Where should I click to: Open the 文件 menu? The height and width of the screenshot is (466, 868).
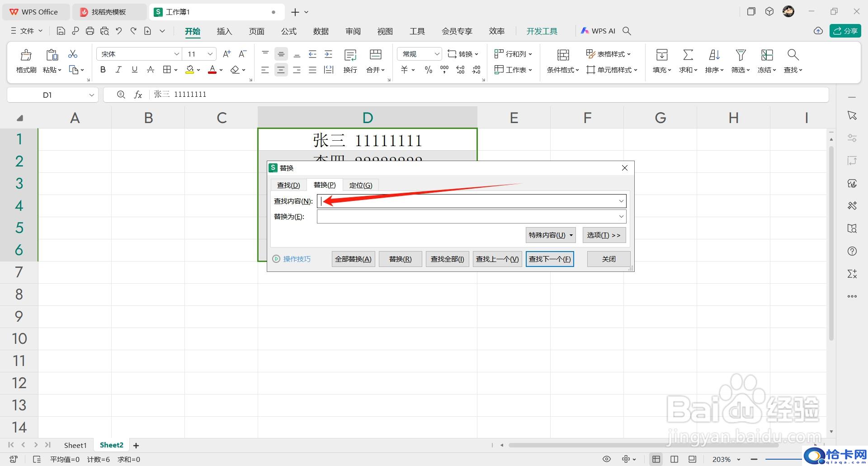point(27,31)
